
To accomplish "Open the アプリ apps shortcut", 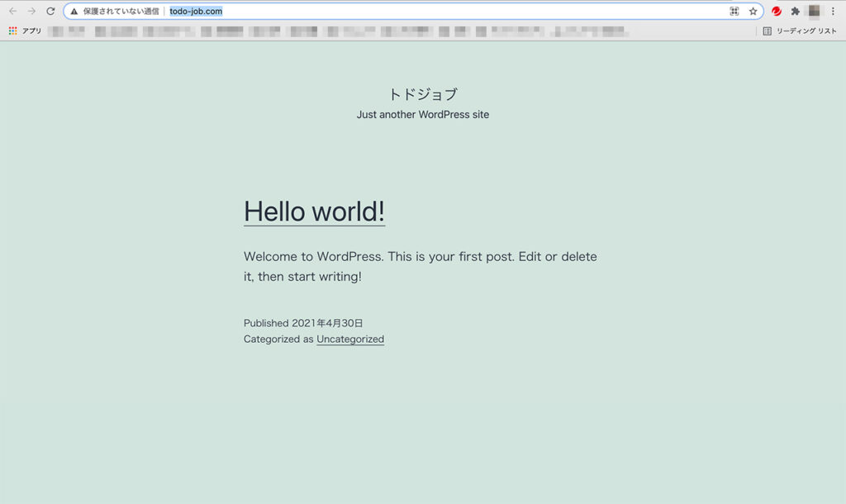I will pos(25,31).
